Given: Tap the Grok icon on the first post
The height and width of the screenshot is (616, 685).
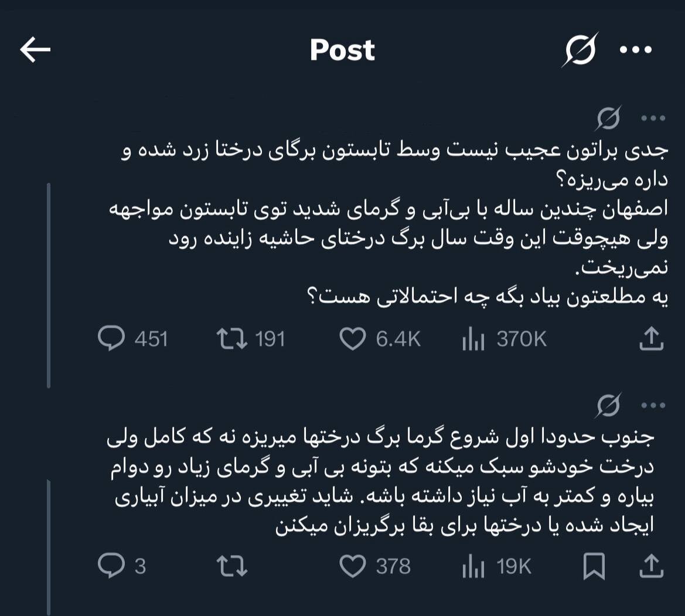Looking at the screenshot, I should (608, 118).
